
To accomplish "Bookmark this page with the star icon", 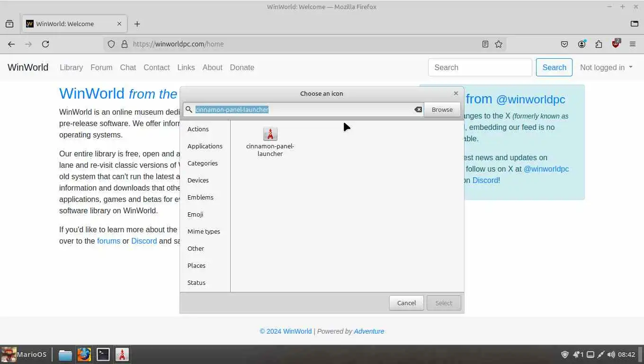I will [499, 44].
